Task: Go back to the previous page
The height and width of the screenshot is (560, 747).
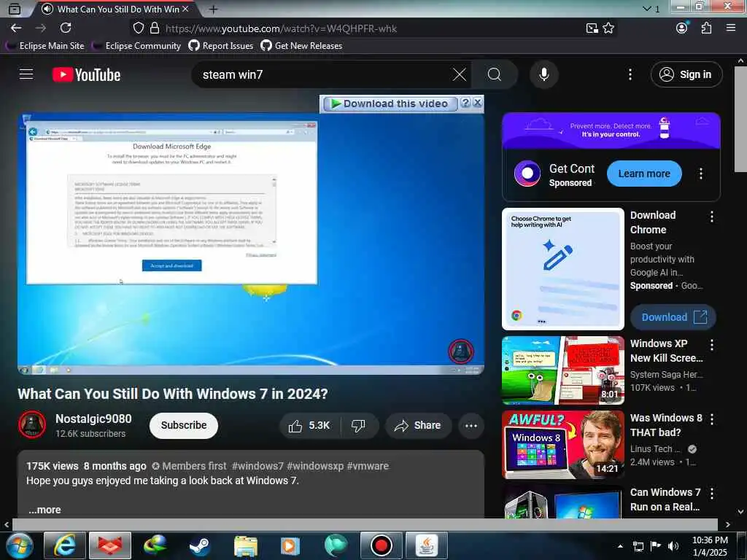Action: (16, 28)
